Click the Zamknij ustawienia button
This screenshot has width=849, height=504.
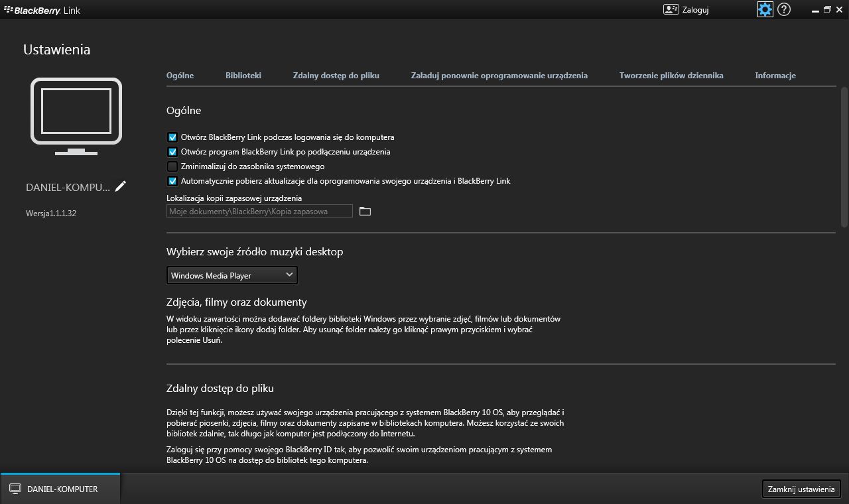801,489
